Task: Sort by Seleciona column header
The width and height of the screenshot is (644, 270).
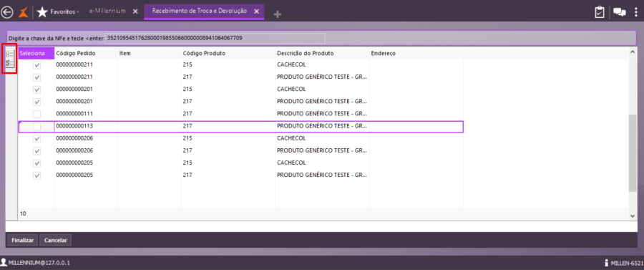Action: click(x=36, y=54)
